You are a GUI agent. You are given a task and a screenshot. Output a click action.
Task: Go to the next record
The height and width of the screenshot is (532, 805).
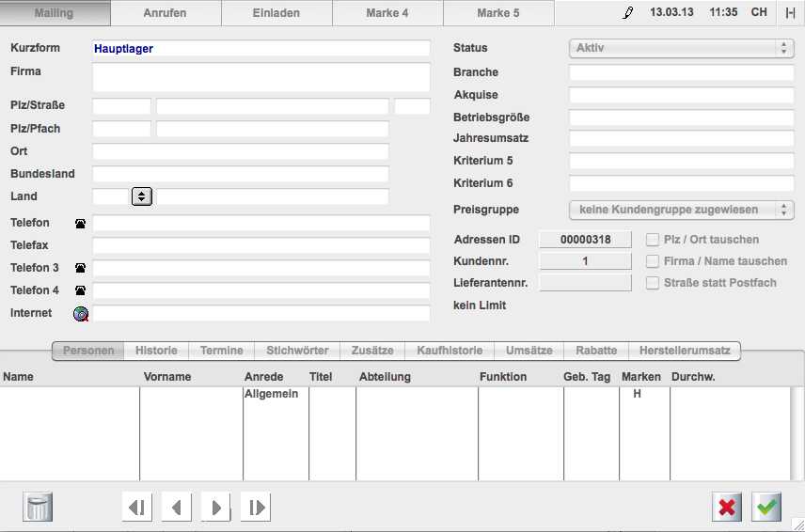pos(215,508)
